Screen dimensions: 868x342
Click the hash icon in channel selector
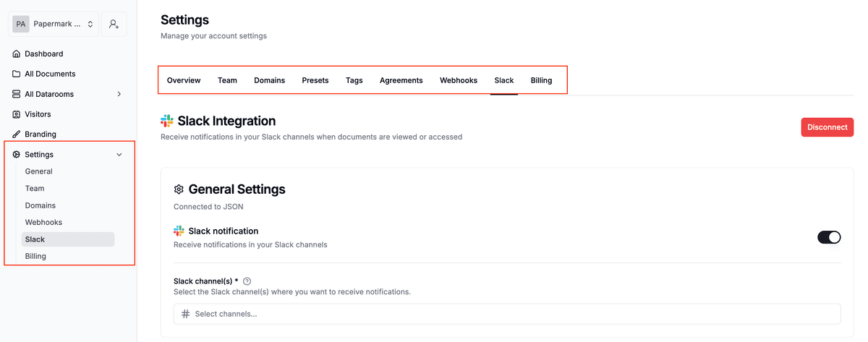186,314
